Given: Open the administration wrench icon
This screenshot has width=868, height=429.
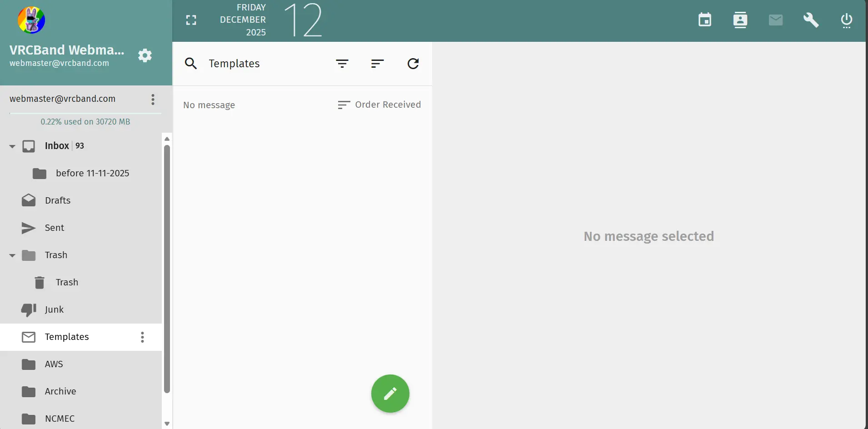Looking at the screenshot, I should [x=811, y=20].
